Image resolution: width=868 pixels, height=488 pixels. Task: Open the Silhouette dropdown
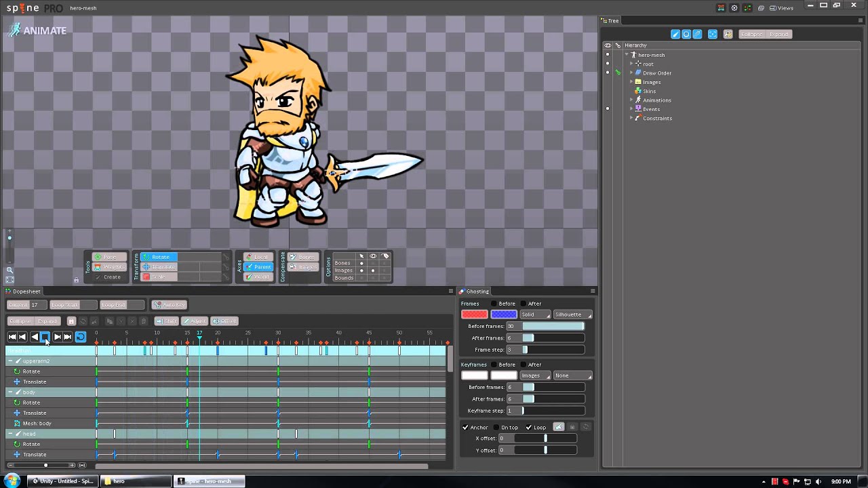click(x=573, y=314)
